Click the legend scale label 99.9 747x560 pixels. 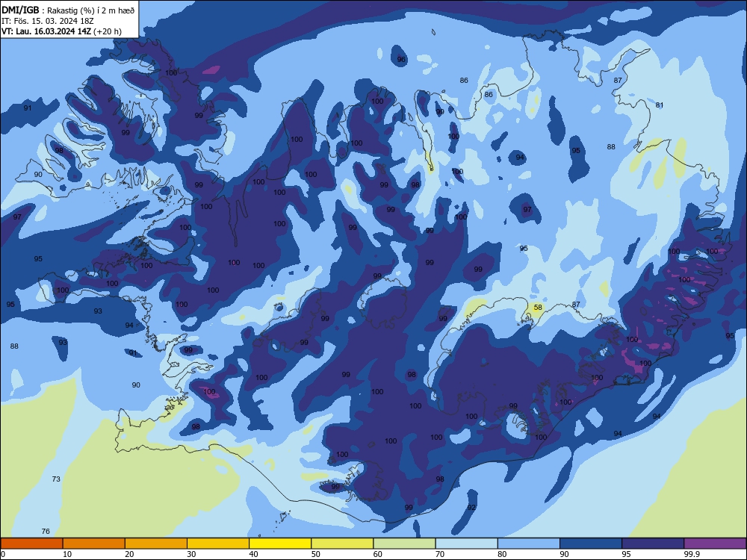(692, 554)
